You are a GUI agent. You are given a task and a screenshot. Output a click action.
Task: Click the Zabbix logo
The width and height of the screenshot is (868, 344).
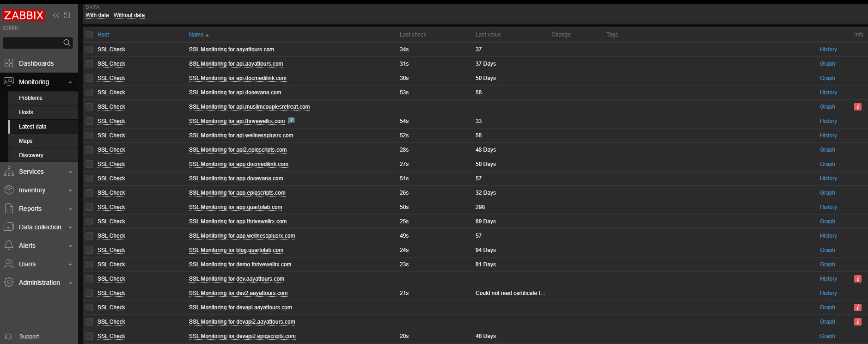coord(24,15)
